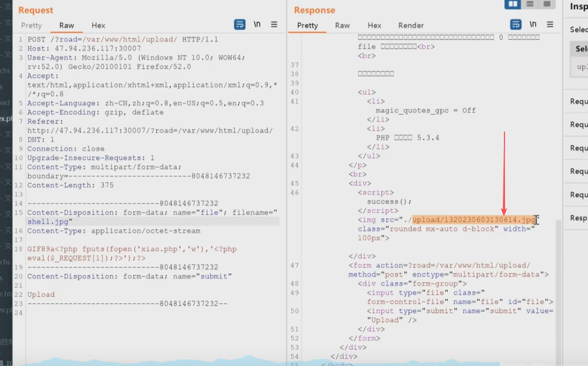Open the Response Hex tab
588x366 pixels.
coord(374,26)
